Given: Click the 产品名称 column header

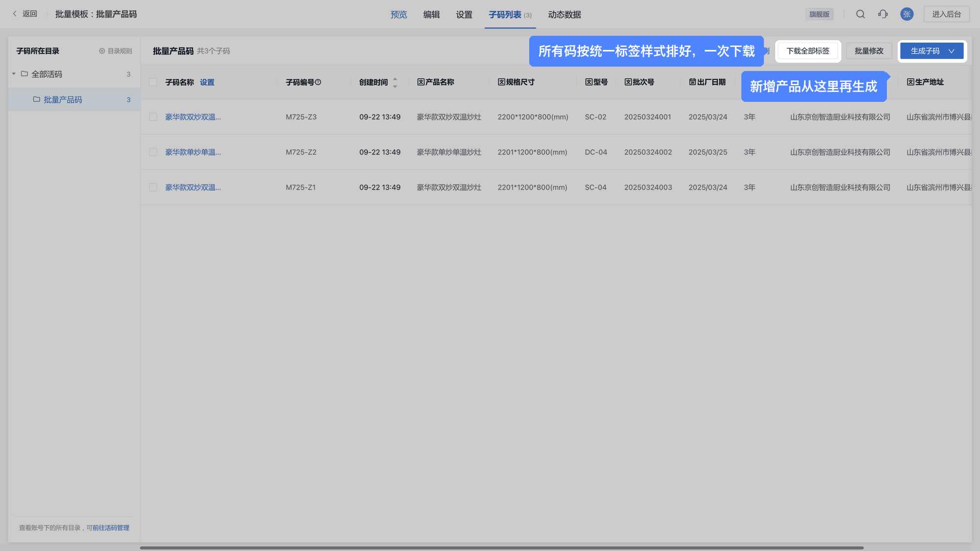Looking at the screenshot, I should (436, 82).
